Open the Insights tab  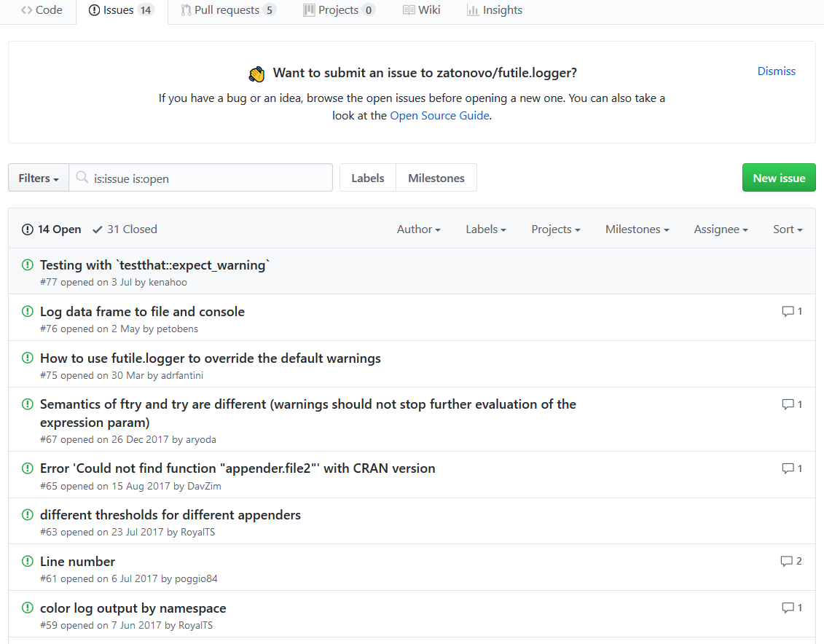pyautogui.click(x=495, y=10)
